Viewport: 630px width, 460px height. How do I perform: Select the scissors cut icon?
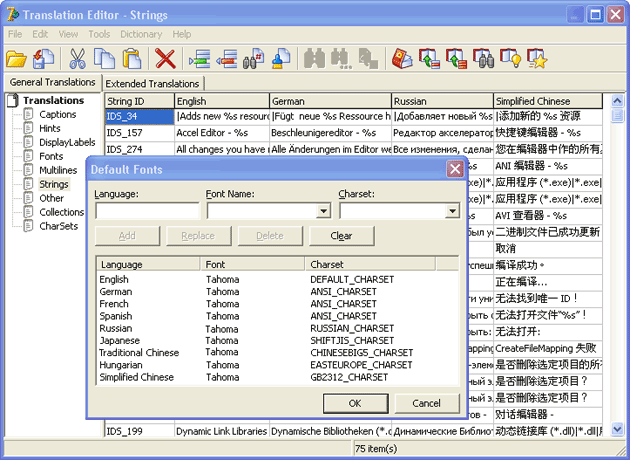point(77,59)
